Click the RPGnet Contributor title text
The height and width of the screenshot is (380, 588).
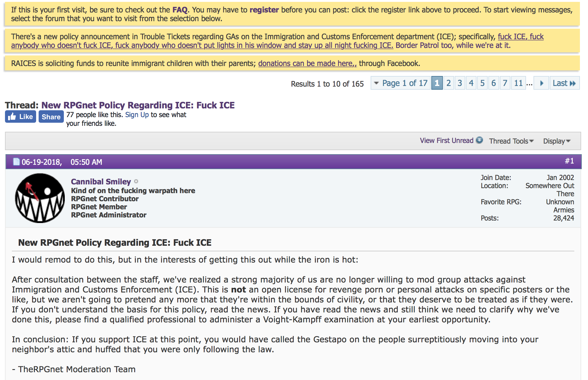tap(105, 199)
